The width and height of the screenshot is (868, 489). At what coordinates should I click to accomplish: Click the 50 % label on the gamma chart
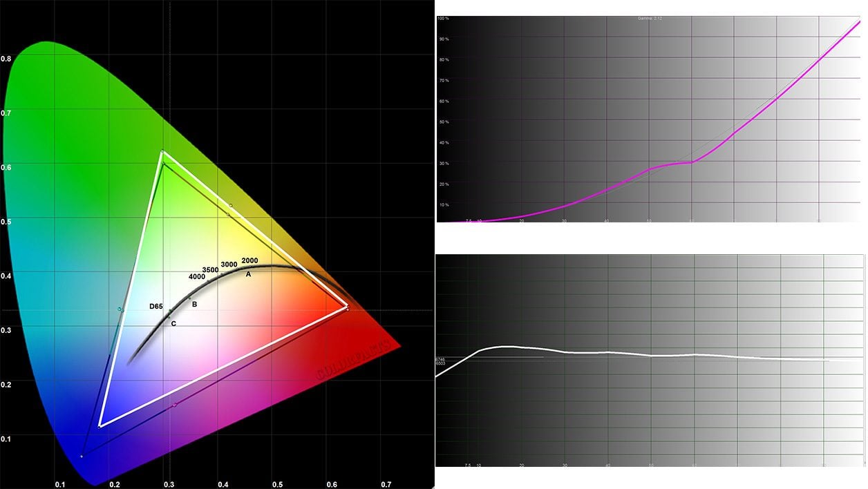point(444,122)
